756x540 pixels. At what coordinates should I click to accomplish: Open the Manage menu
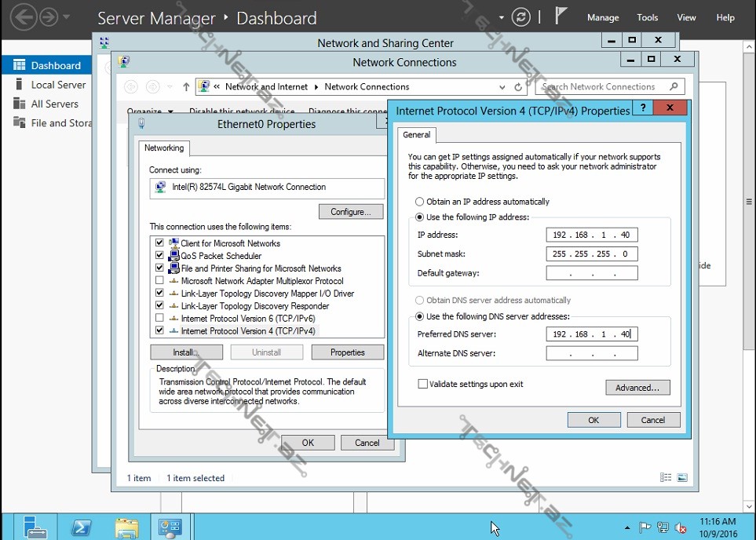coord(603,17)
